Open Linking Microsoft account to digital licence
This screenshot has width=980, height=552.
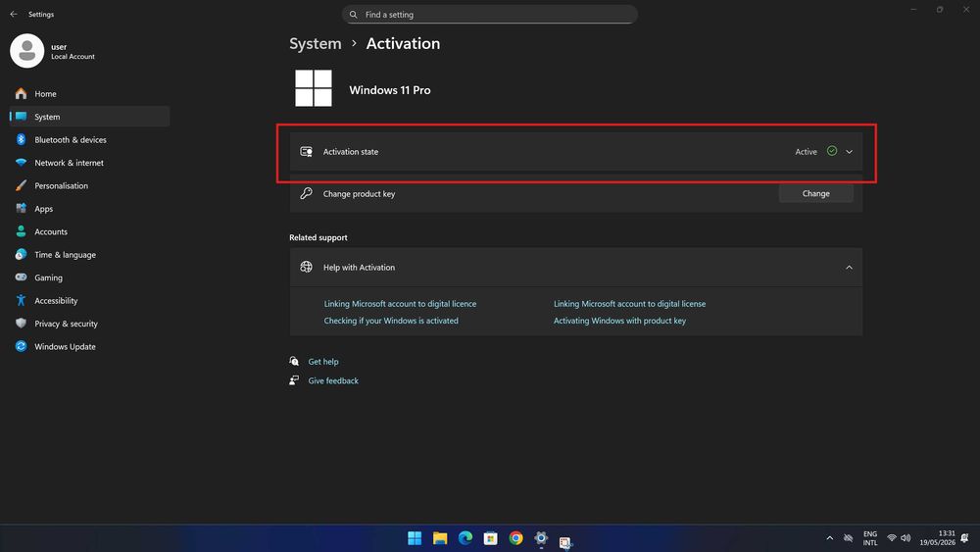(x=400, y=304)
